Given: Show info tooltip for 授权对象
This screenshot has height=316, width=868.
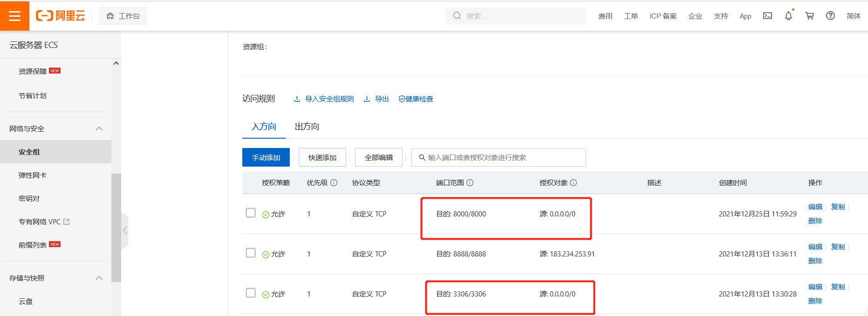Looking at the screenshot, I should pos(574,183).
